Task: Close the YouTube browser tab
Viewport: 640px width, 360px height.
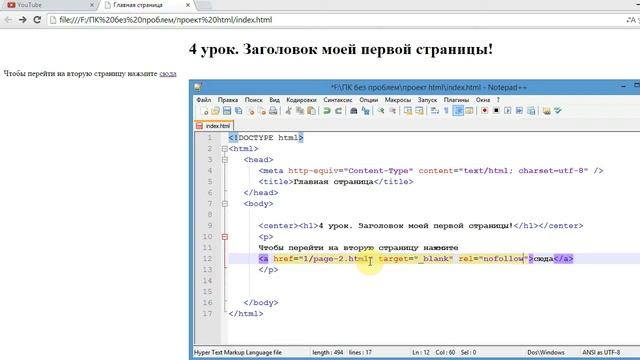Action: [92, 5]
